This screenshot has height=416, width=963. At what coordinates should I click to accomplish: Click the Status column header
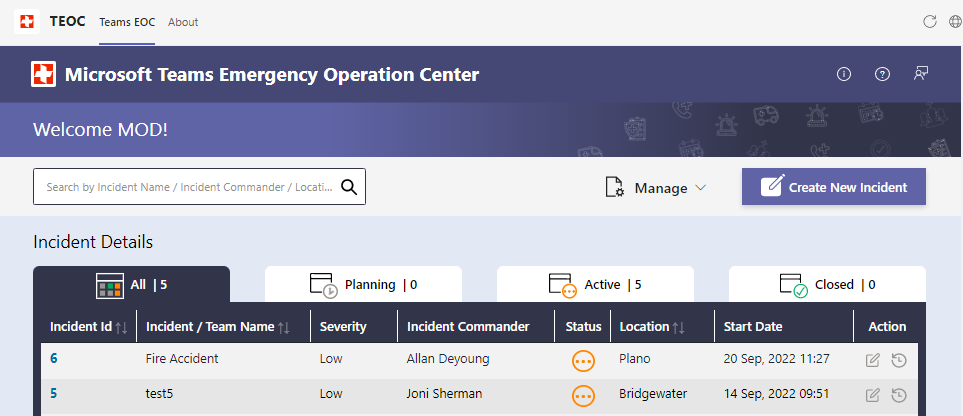[x=583, y=327]
